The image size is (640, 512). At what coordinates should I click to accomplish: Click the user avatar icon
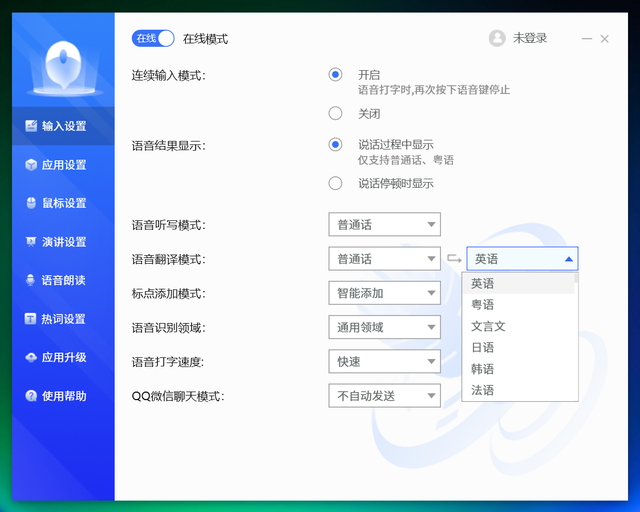(497, 38)
